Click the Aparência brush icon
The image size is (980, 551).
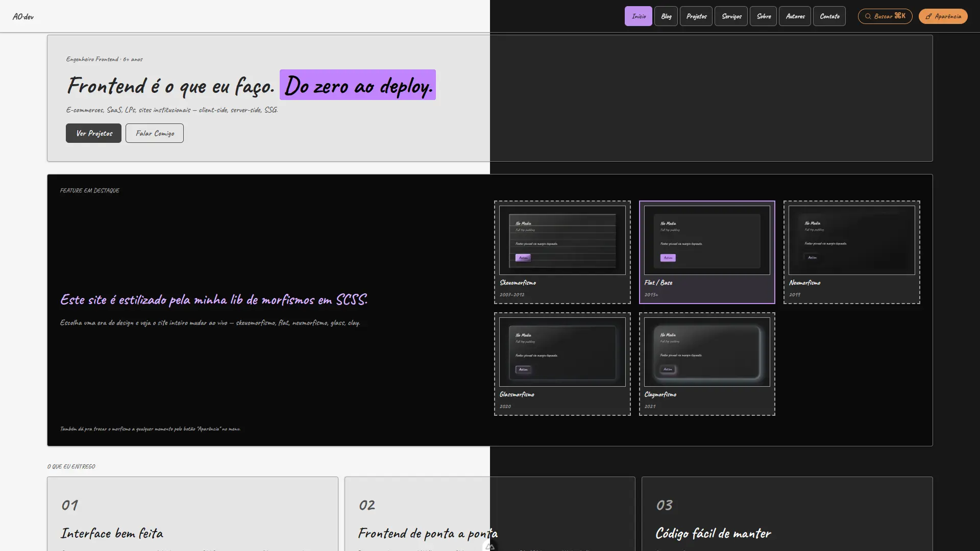pos(928,16)
